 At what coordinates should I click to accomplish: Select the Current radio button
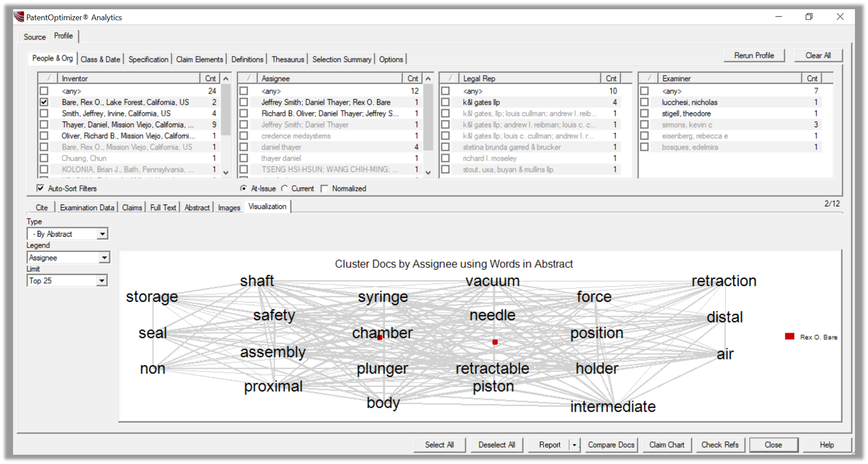[285, 188]
